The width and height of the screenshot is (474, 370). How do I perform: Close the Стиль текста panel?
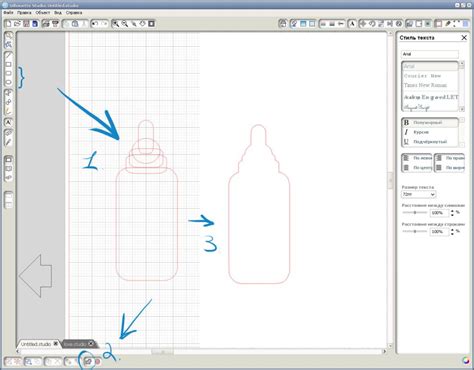pyautogui.click(x=464, y=38)
